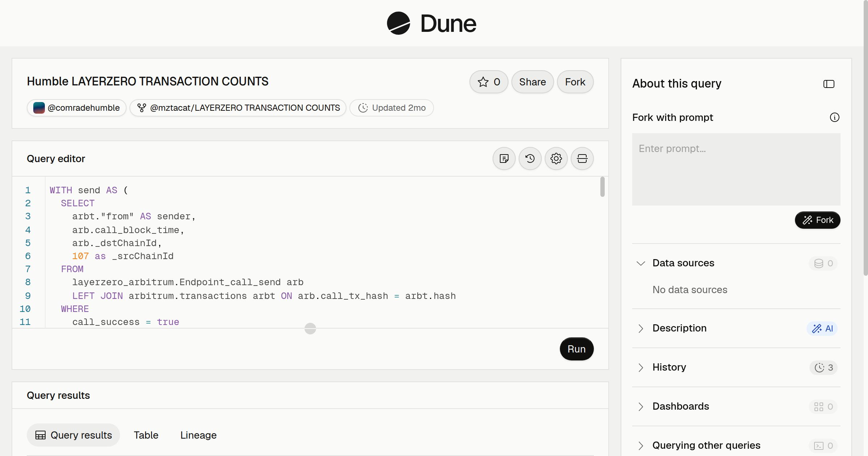Open @comradehumble profile chip
Viewport: 868px width, 456px height.
[x=76, y=108]
